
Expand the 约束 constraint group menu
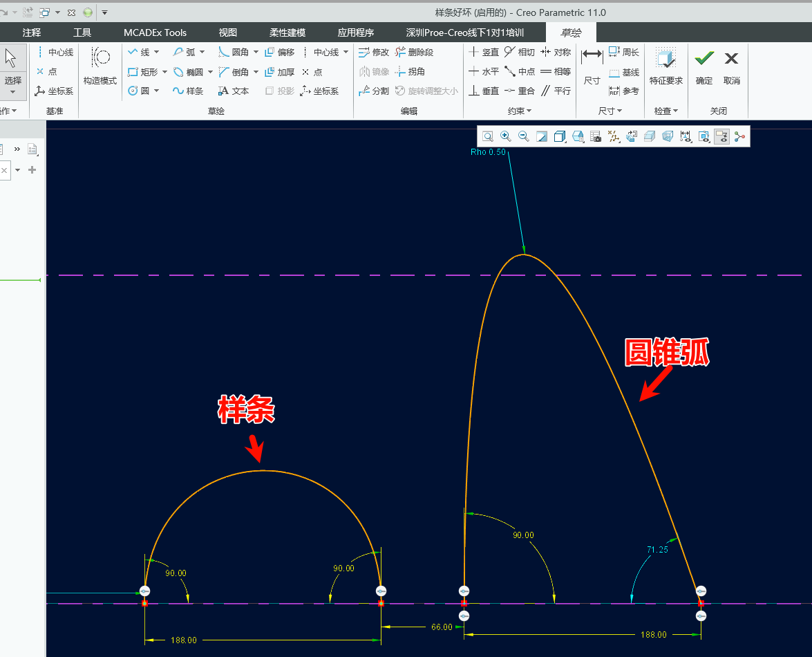[x=520, y=111]
